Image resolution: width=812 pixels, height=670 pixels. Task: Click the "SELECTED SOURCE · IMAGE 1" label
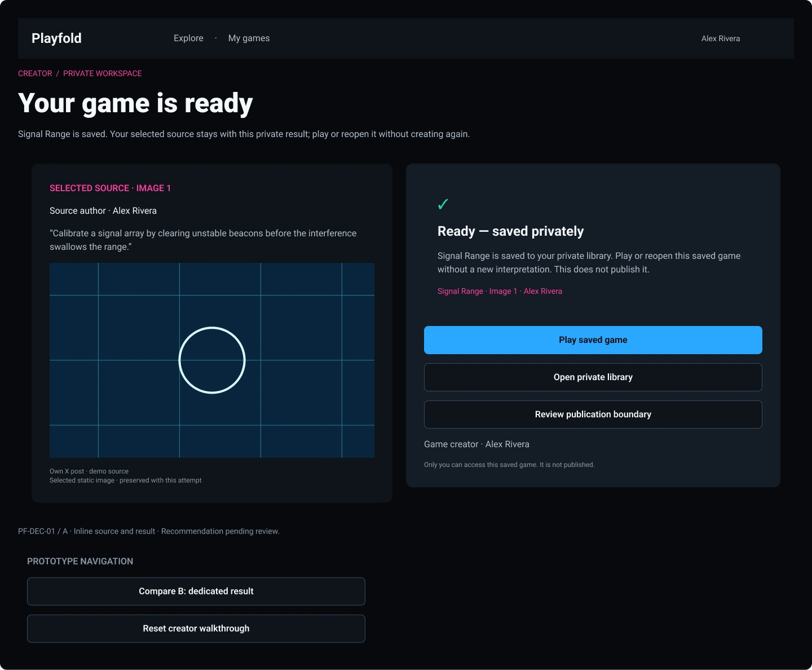point(110,188)
